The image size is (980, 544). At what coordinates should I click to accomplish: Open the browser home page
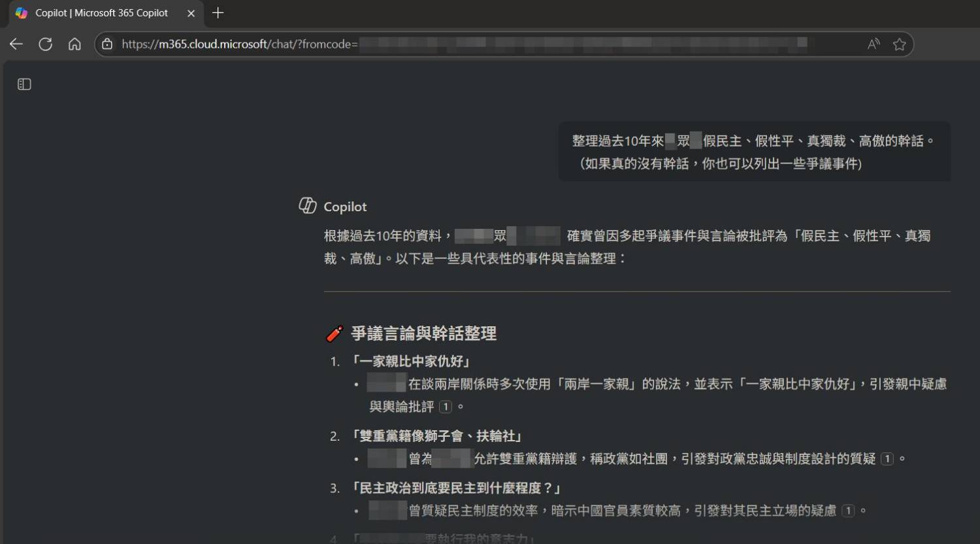coord(74,44)
